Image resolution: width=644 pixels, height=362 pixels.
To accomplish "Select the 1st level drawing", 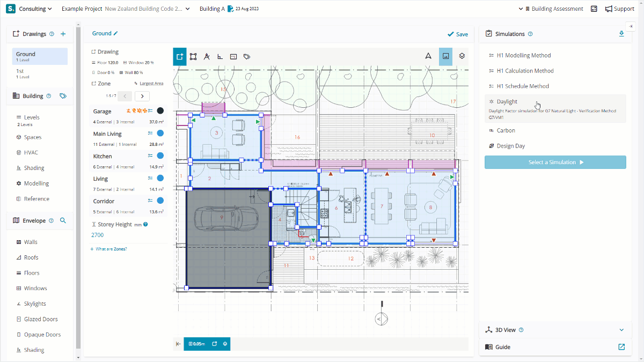I will pyautogui.click(x=40, y=73).
